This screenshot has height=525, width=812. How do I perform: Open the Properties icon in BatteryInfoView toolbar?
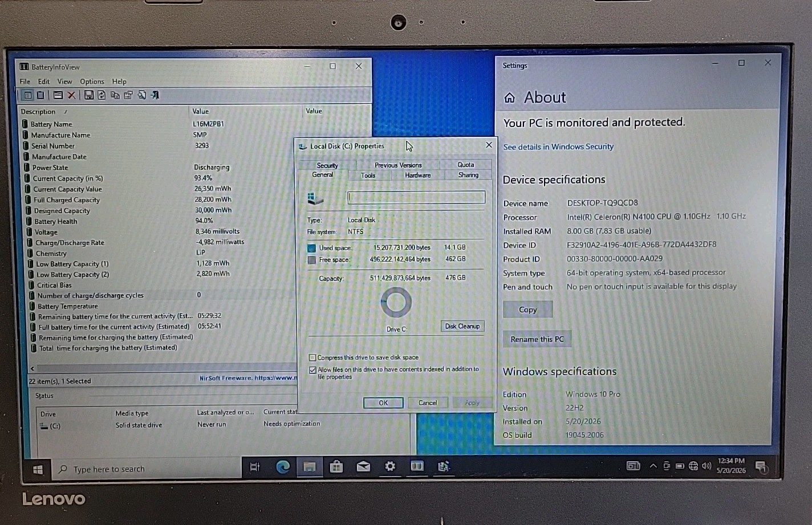(128, 95)
